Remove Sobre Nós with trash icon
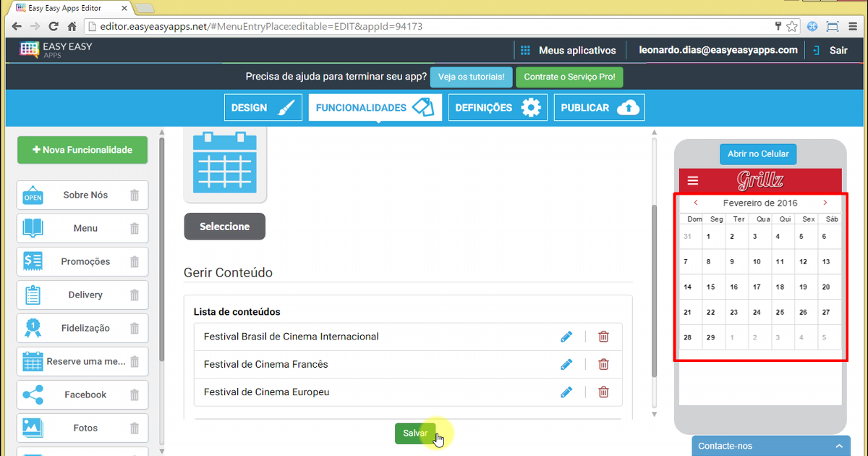The height and width of the screenshot is (456, 868). pyautogui.click(x=135, y=195)
